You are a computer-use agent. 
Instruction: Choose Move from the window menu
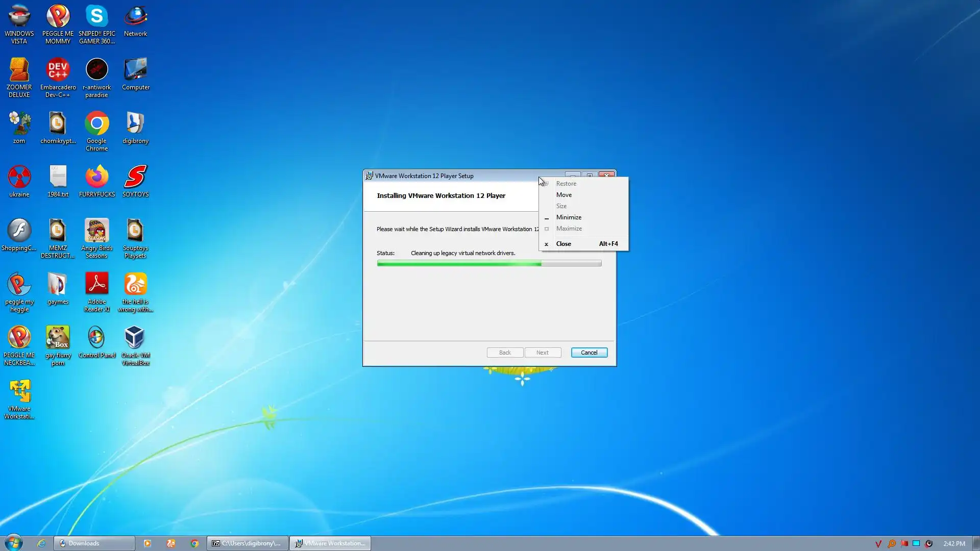point(564,195)
